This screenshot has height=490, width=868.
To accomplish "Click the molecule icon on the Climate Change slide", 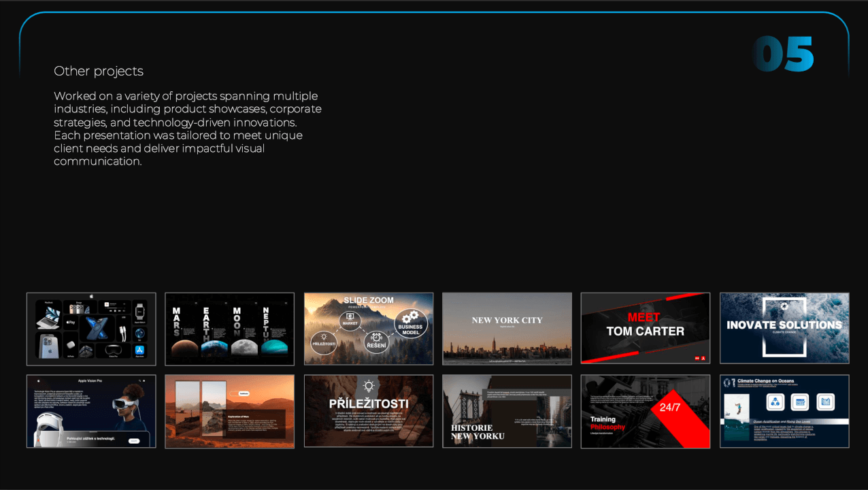I will point(775,402).
